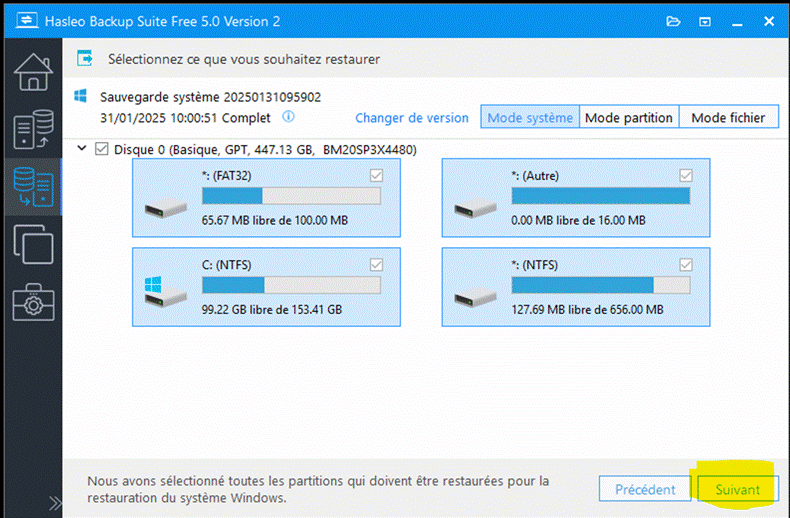Switch to Mode partition tab
This screenshot has height=518, width=790.
coord(629,117)
